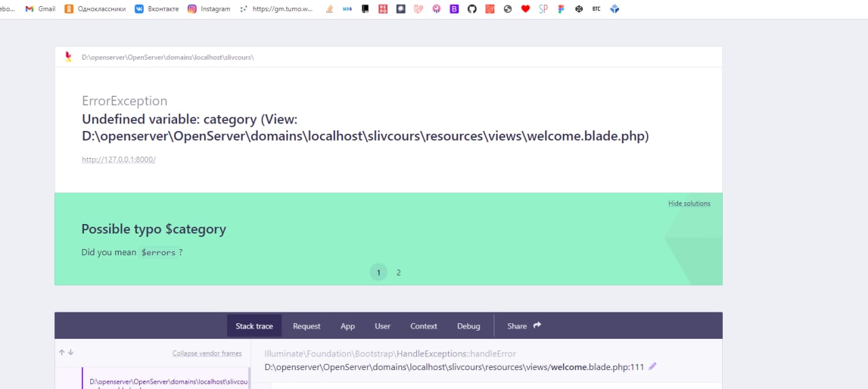Click Collapse vendor frames

[x=207, y=353]
